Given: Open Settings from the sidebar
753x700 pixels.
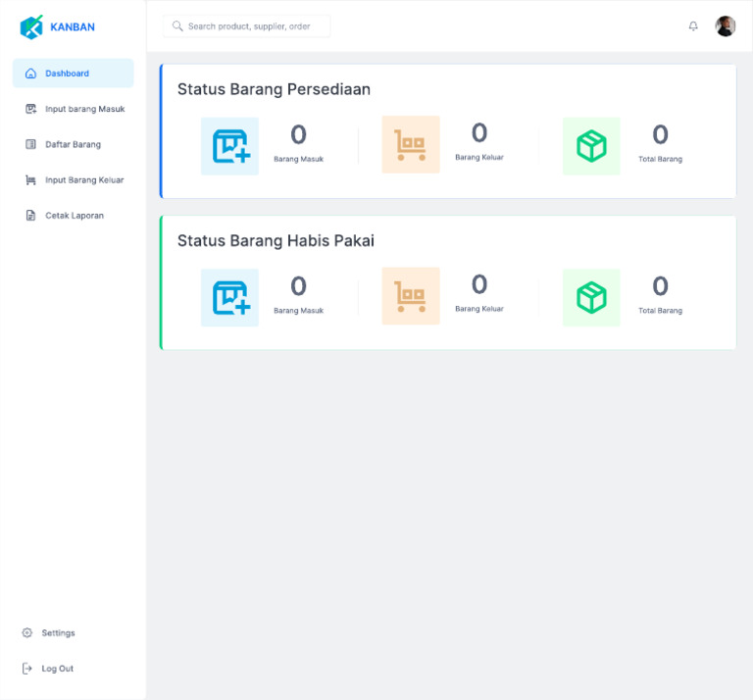Looking at the screenshot, I should 58,632.
